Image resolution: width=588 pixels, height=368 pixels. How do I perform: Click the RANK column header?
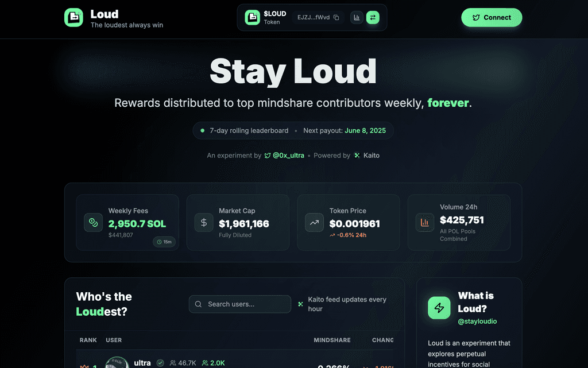[x=88, y=340]
